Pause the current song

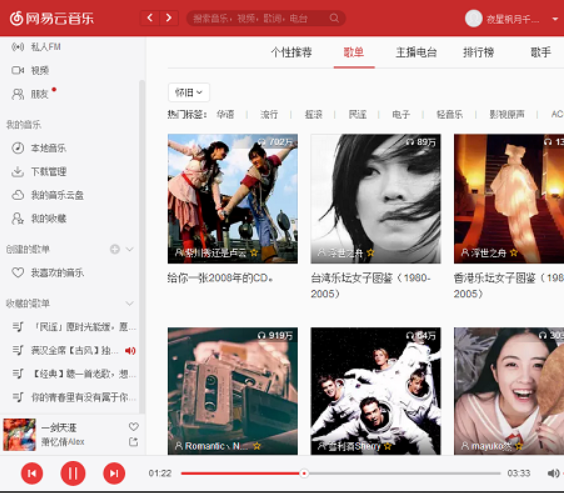[x=73, y=473]
